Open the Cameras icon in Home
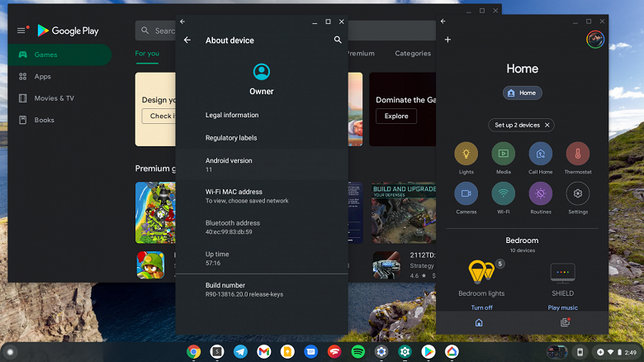The width and height of the screenshot is (644, 362). 466,193
